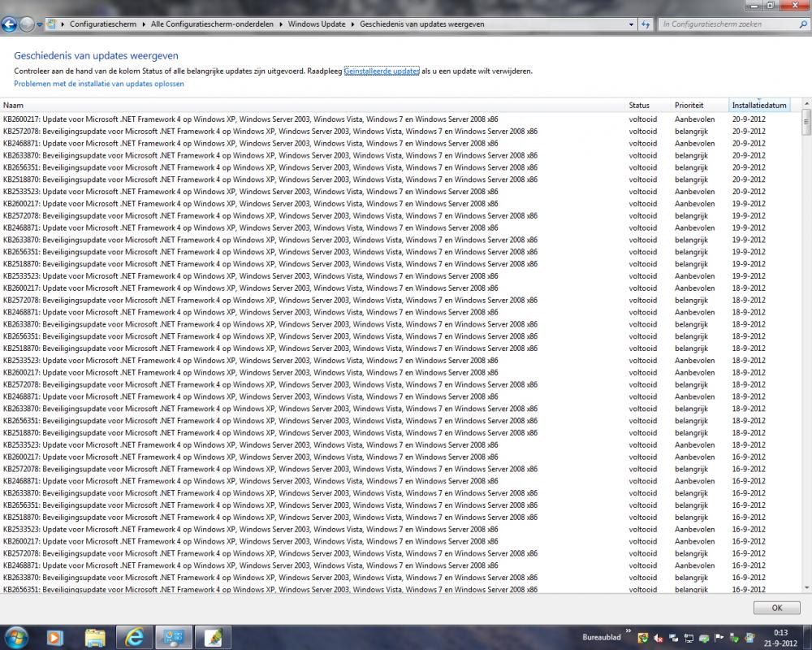Expand the breadcrumb arrow after Configuratiescherm
The height and width of the screenshot is (650, 812).
(x=144, y=24)
